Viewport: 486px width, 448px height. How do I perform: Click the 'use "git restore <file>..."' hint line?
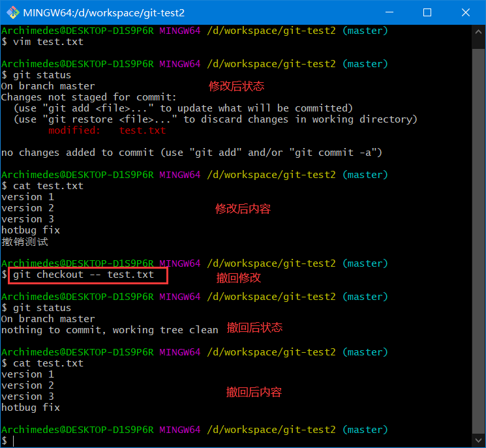tap(216, 119)
